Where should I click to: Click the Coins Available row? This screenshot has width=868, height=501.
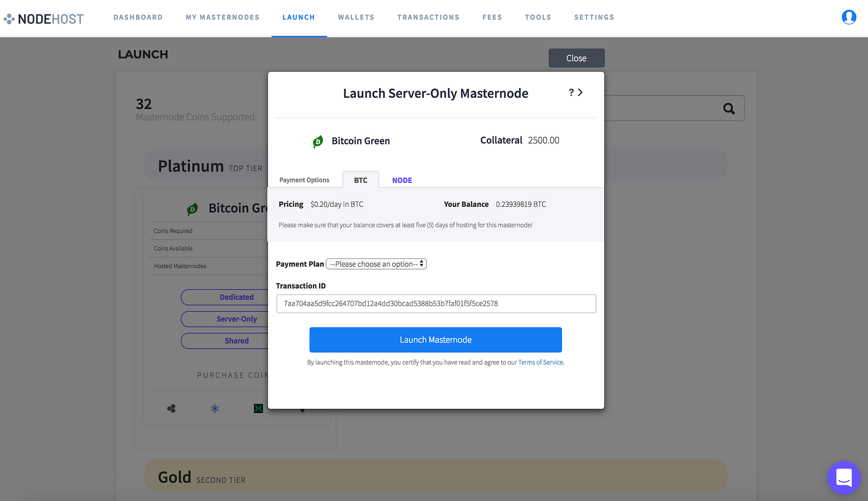click(208, 248)
